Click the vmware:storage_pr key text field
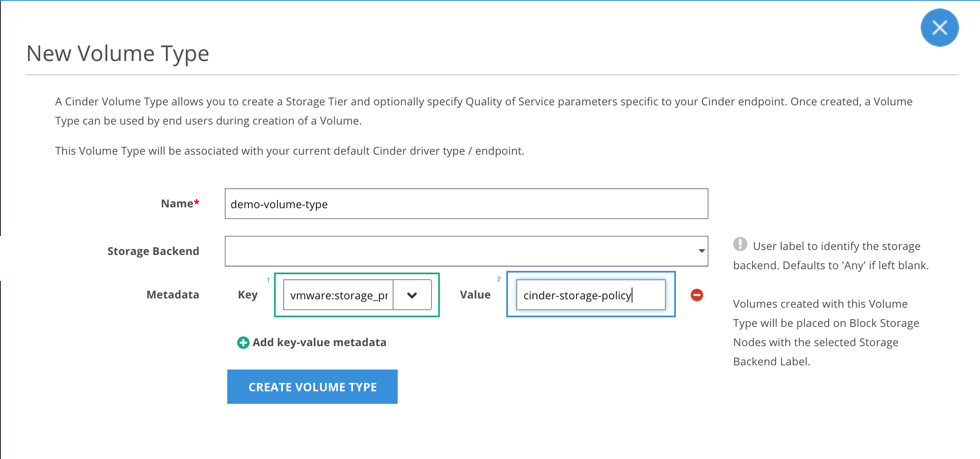Screen dimensions: 980x459 click(338, 295)
